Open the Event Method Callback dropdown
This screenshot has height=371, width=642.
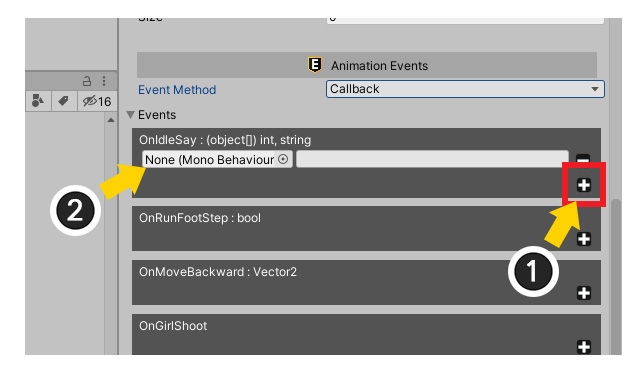coord(465,89)
